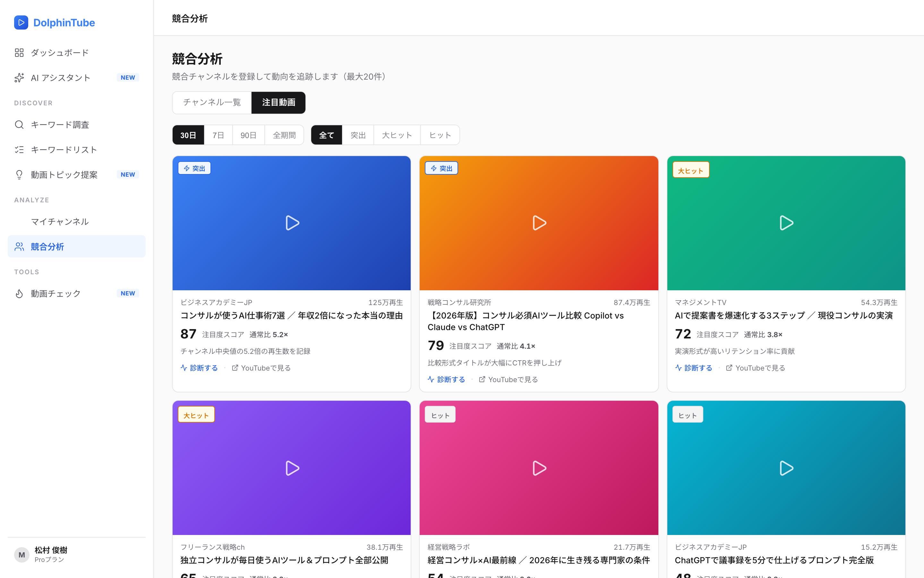The height and width of the screenshot is (578, 924).
Task: Click the ヒット badge on the pink card
Action: coord(440,415)
